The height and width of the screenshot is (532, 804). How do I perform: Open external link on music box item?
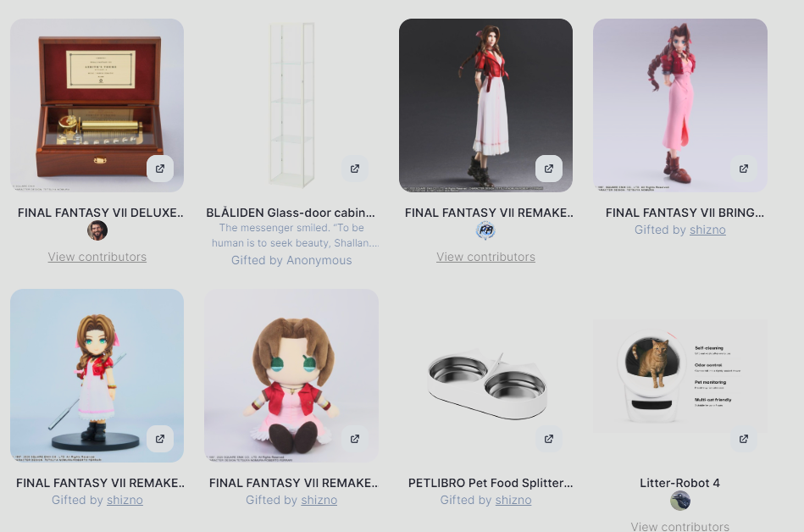point(160,169)
